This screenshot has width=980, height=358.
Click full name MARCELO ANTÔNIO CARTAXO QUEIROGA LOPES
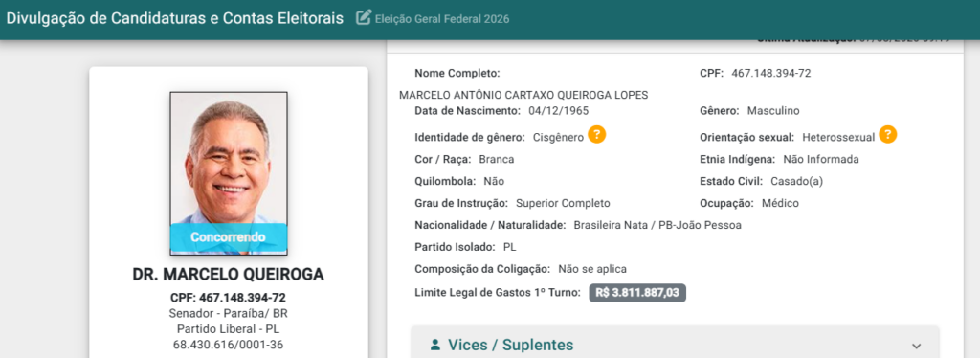pos(523,95)
